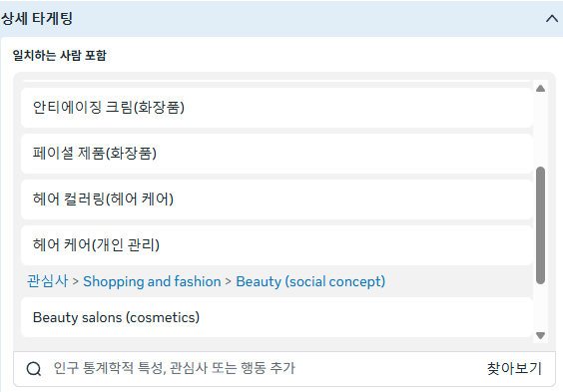Select the 헤어 컬러링(헤어 케어) interest item
Viewport: 563px width, 392px height.
277,199
